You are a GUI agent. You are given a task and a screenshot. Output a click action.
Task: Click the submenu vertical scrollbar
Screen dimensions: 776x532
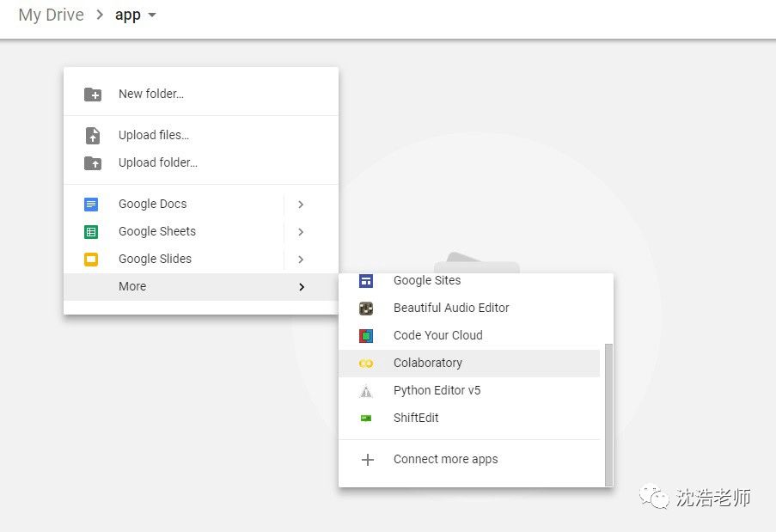[608, 413]
